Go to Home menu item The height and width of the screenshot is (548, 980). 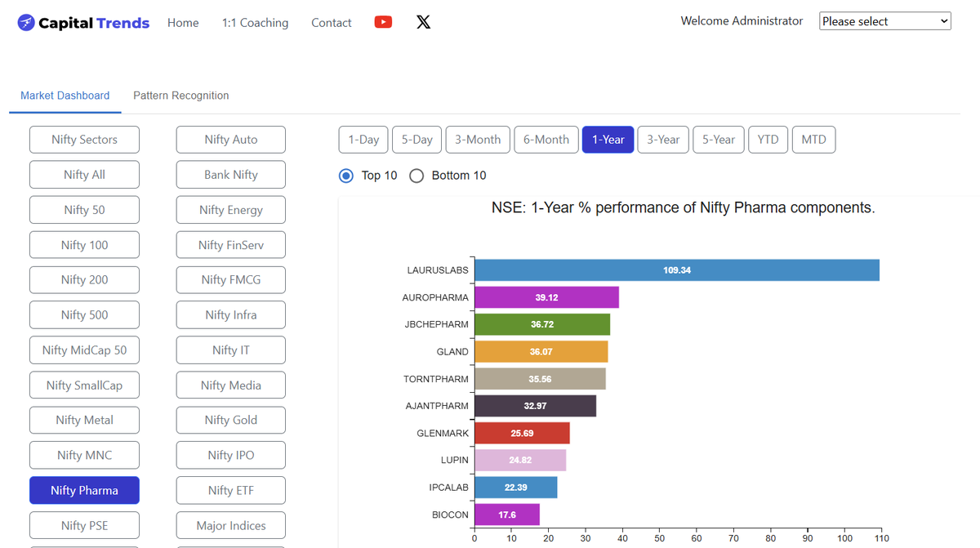point(183,23)
